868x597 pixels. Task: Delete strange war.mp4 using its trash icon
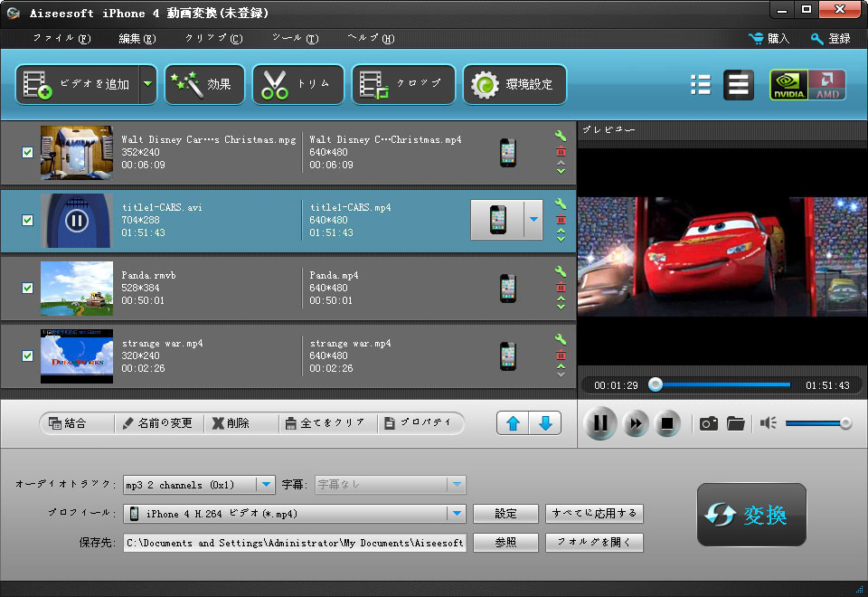tap(561, 354)
